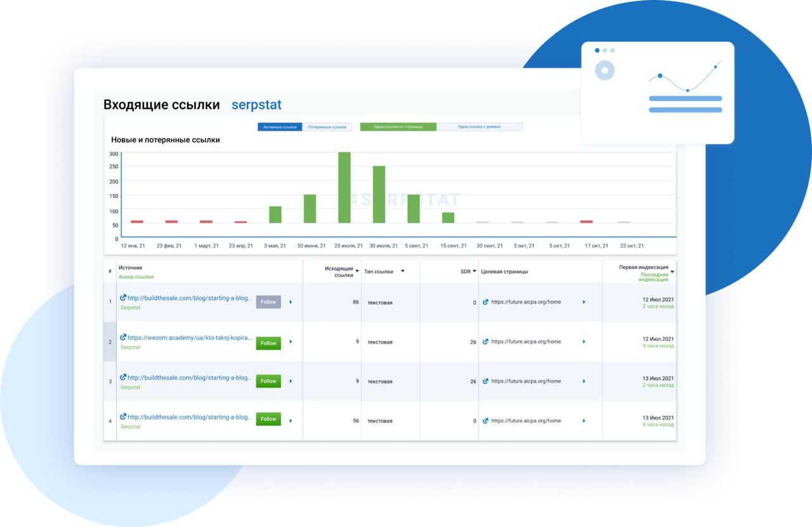The image size is (812, 527).
Task: Select the Одна ссылка с домена tab
Action: click(480, 127)
